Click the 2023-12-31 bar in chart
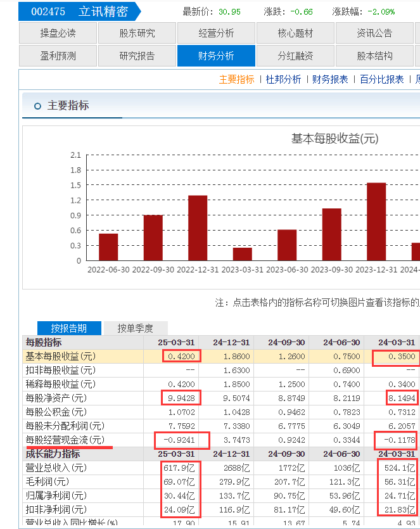Image resolution: width=420 pixels, height=529 pixels. (x=376, y=222)
